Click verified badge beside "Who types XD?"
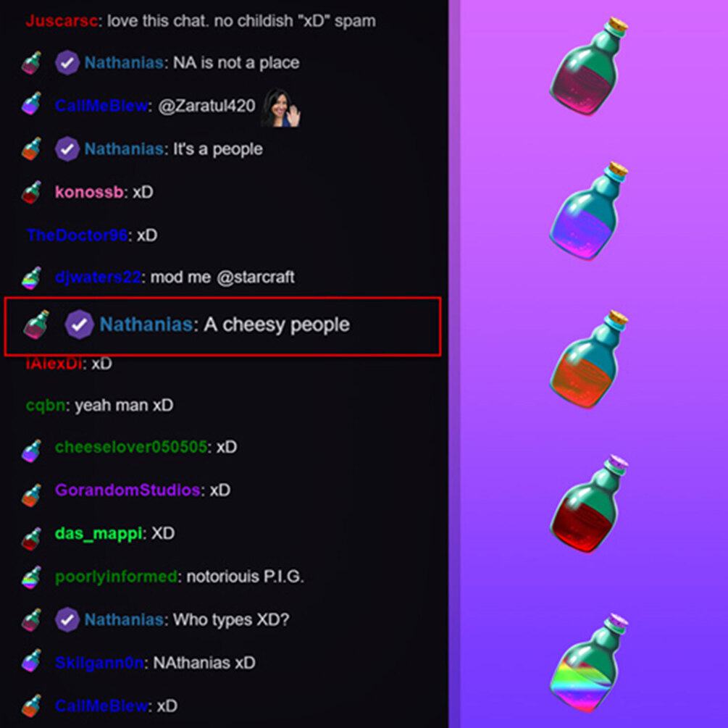The image size is (728, 728). (67, 619)
